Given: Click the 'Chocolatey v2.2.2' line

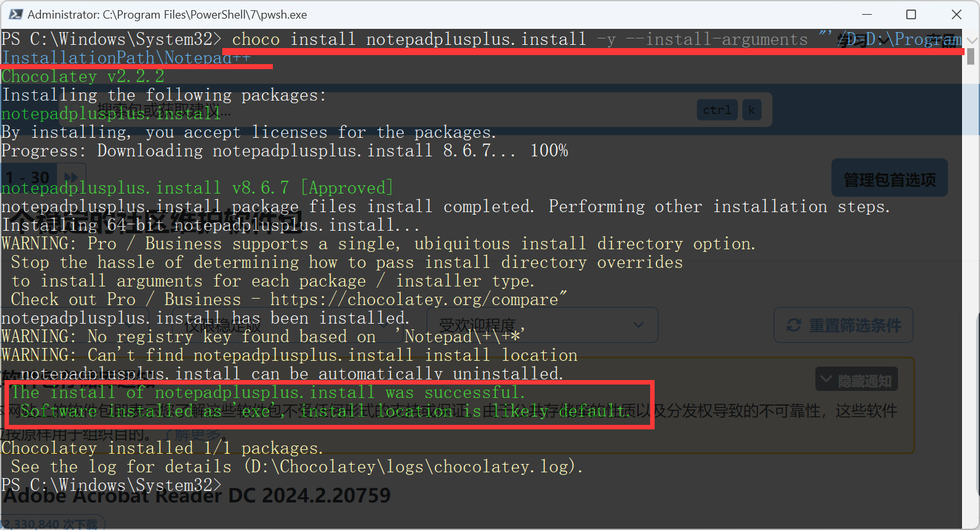Looking at the screenshot, I should [83, 76].
